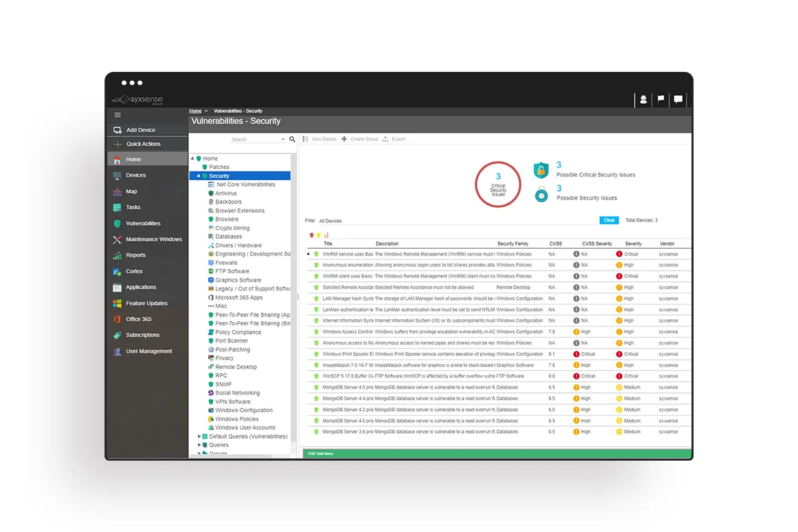The image size is (798, 532).
Task: Click the flag icon in header
Action: (661, 99)
